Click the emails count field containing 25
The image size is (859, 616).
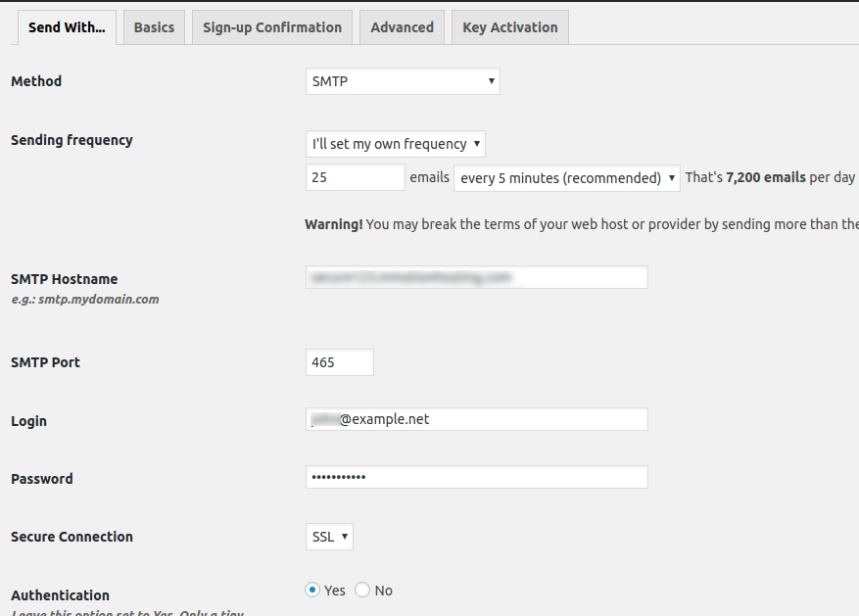point(355,177)
